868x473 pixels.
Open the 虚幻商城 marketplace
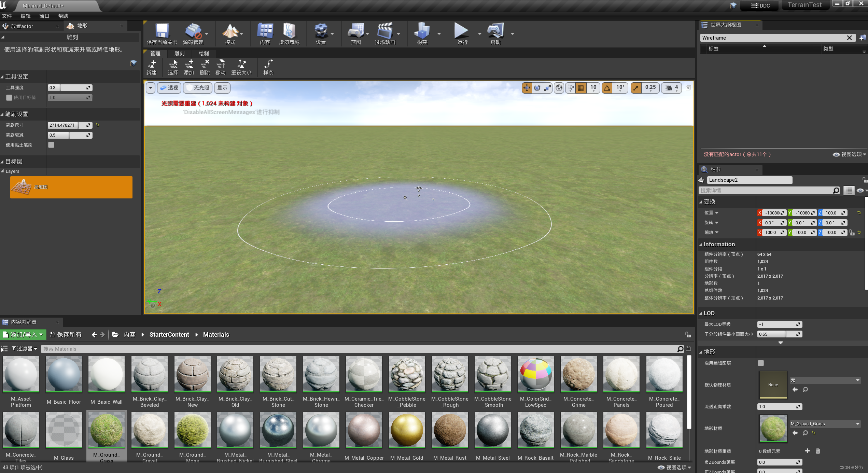tap(289, 34)
